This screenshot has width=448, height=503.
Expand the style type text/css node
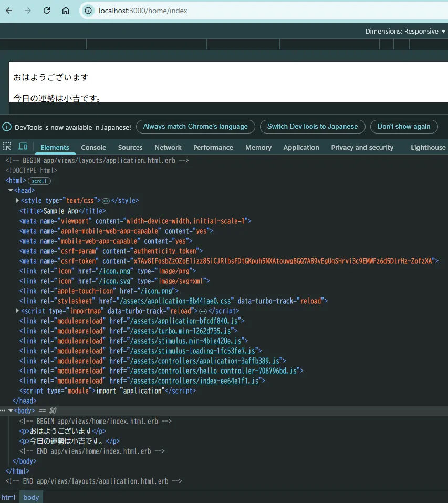point(17,200)
